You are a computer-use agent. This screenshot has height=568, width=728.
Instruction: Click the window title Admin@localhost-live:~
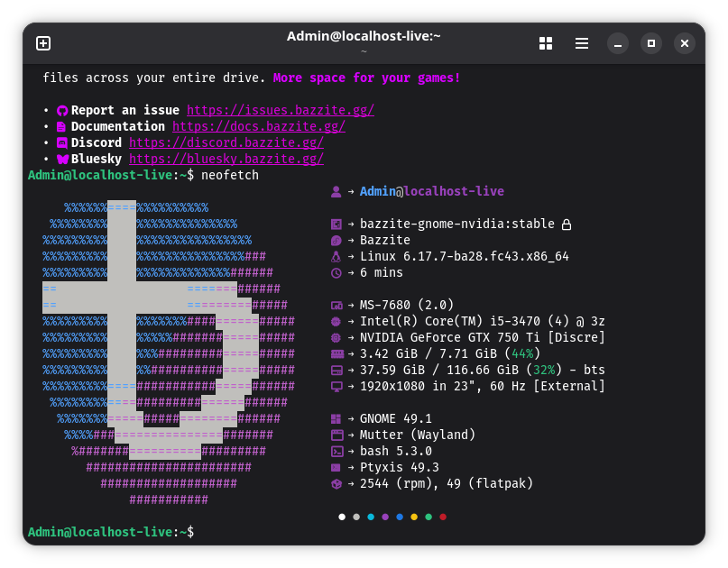364,36
